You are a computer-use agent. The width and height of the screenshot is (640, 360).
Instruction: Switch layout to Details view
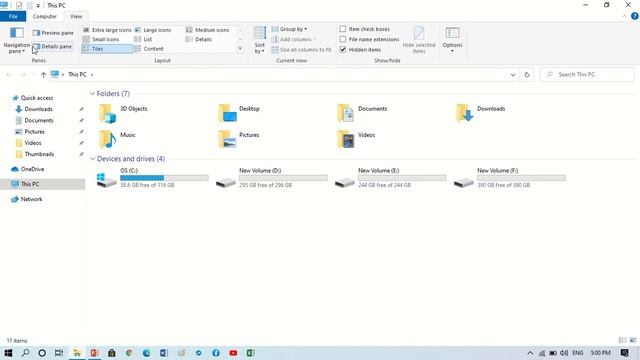(x=199, y=39)
